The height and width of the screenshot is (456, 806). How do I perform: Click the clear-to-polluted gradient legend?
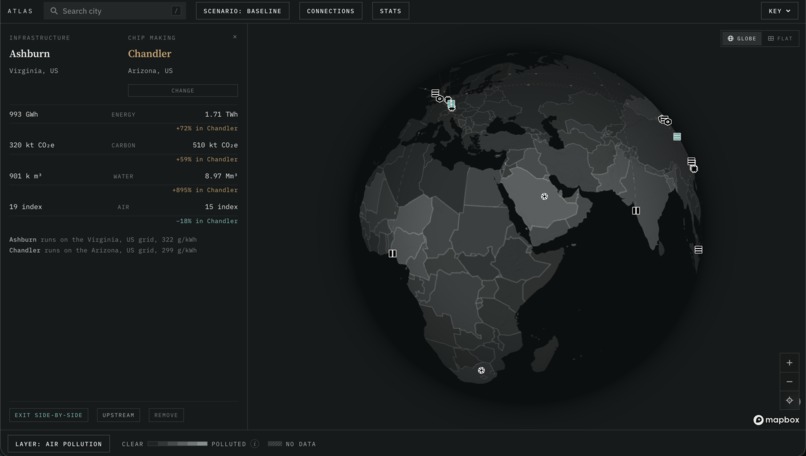click(177, 444)
